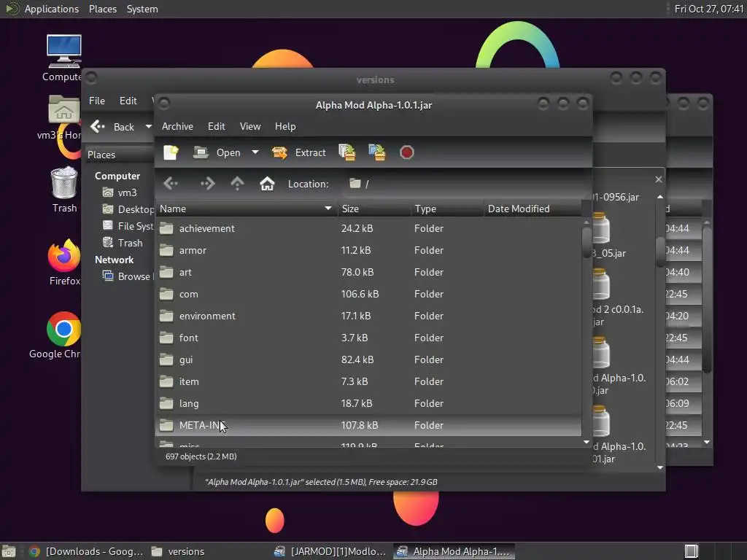This screenshot has width=747, height=560.
Task: Go back in archive location history
Action: click(x=171, y=183)
